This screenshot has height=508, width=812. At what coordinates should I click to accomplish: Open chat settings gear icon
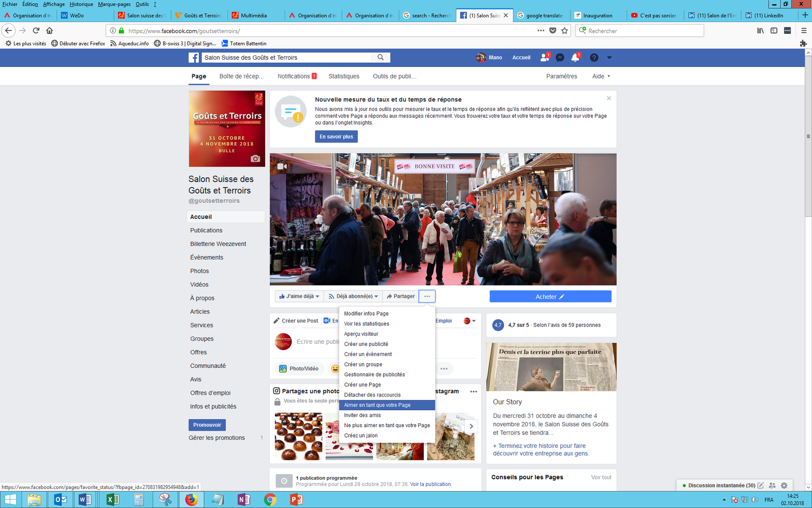tap(784, 485)
